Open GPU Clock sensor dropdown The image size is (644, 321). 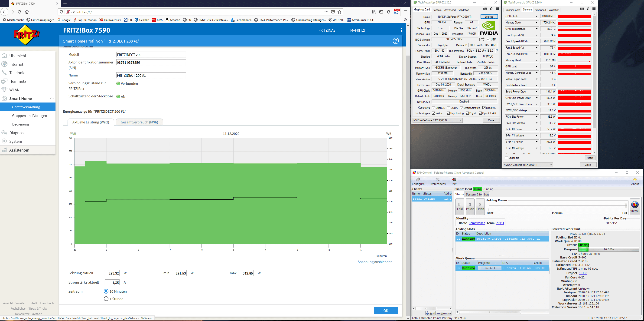(536, 16)
